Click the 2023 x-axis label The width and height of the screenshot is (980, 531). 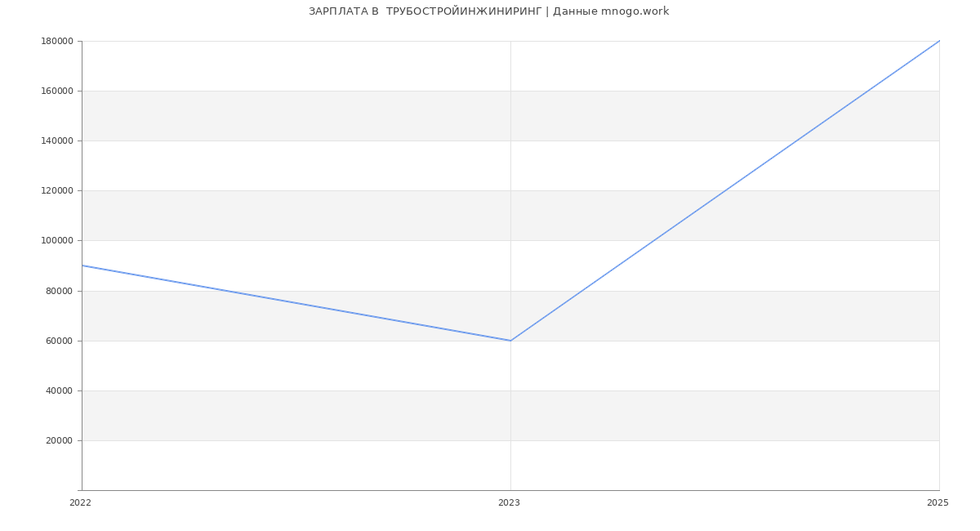coord(509,502)
